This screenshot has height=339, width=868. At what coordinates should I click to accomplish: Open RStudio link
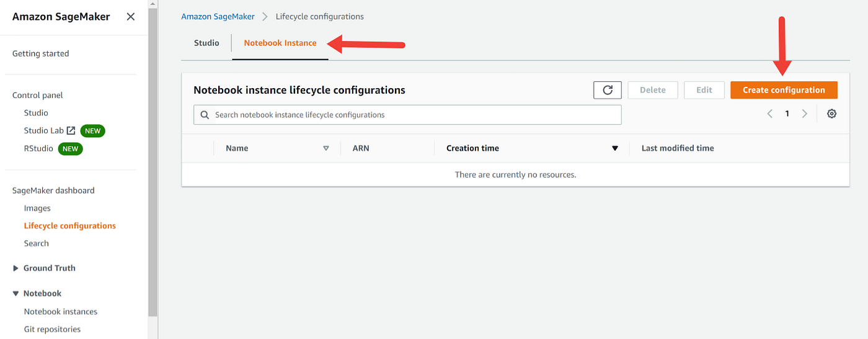point(38,148)
